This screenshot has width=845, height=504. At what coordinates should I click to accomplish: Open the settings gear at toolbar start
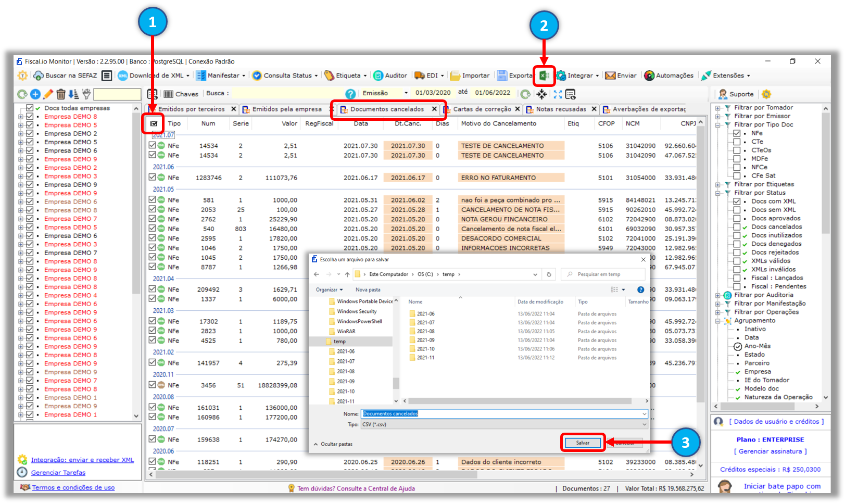[x=23, y=75]
